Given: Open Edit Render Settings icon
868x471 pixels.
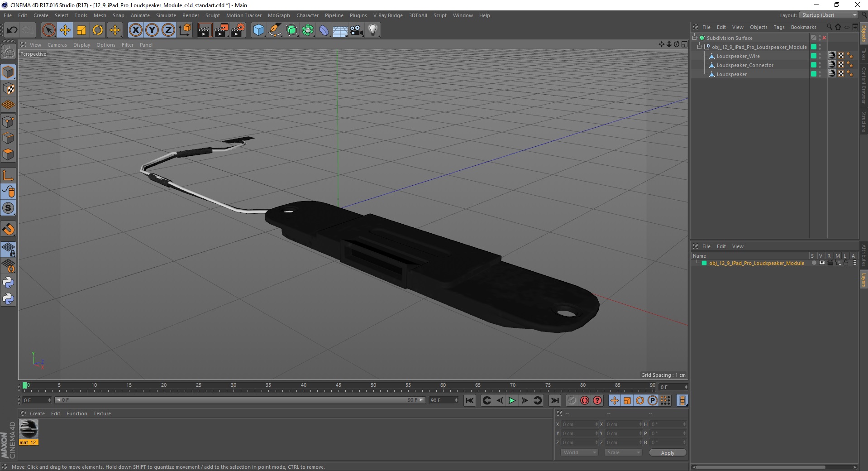Looking at the screenshot, I should click(238, 30).
